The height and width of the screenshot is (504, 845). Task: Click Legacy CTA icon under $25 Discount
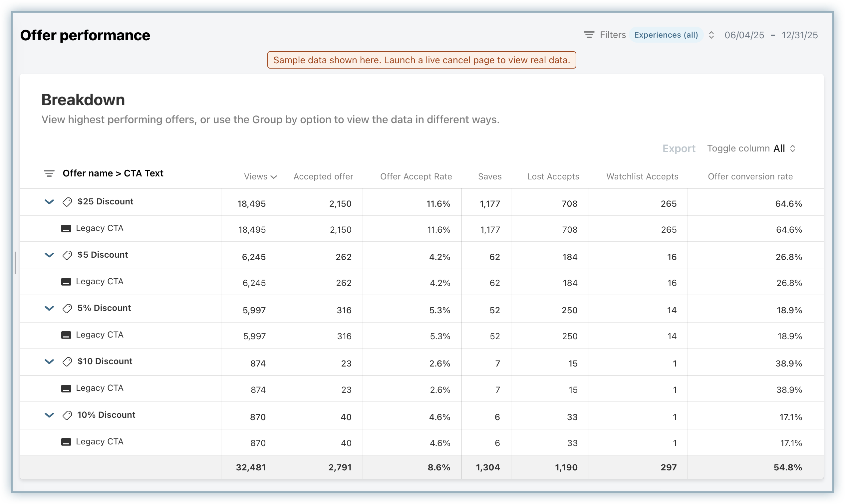(x=66, y=229)
